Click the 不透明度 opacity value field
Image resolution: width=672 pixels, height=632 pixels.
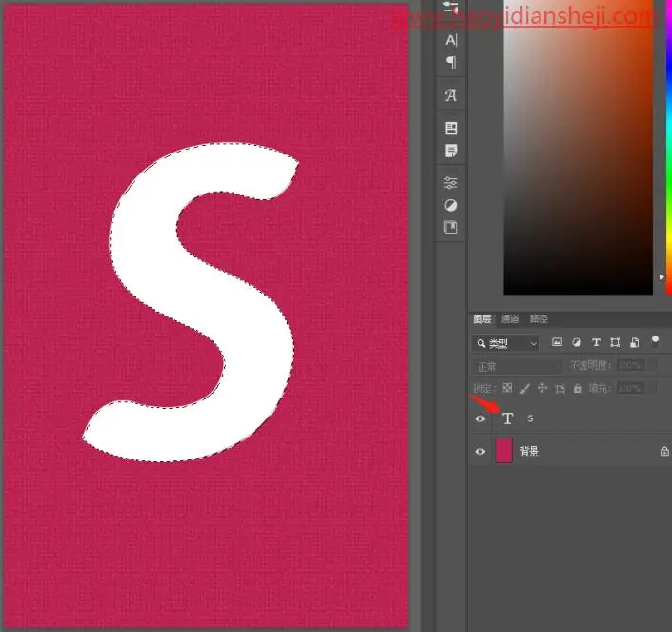630,365
